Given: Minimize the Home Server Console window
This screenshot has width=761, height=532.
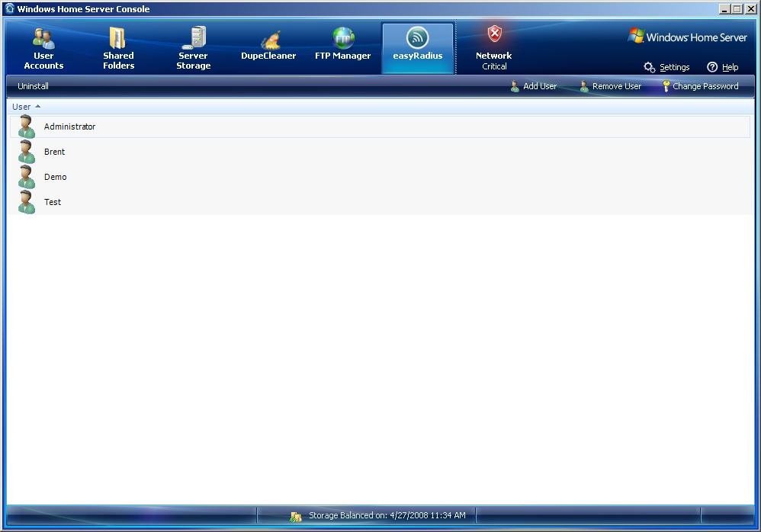Looking at the screenshot, I should click(x=724, y=8).
